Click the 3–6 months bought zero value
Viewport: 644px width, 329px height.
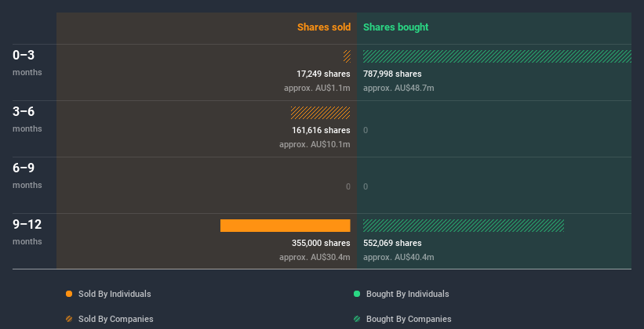(366, 130)
